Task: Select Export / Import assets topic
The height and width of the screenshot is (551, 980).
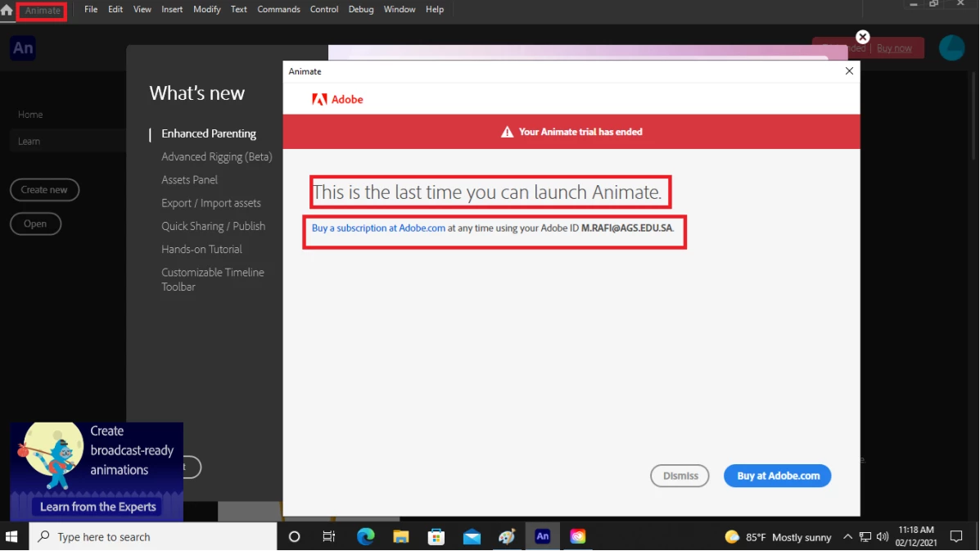Action: [211, 203]
